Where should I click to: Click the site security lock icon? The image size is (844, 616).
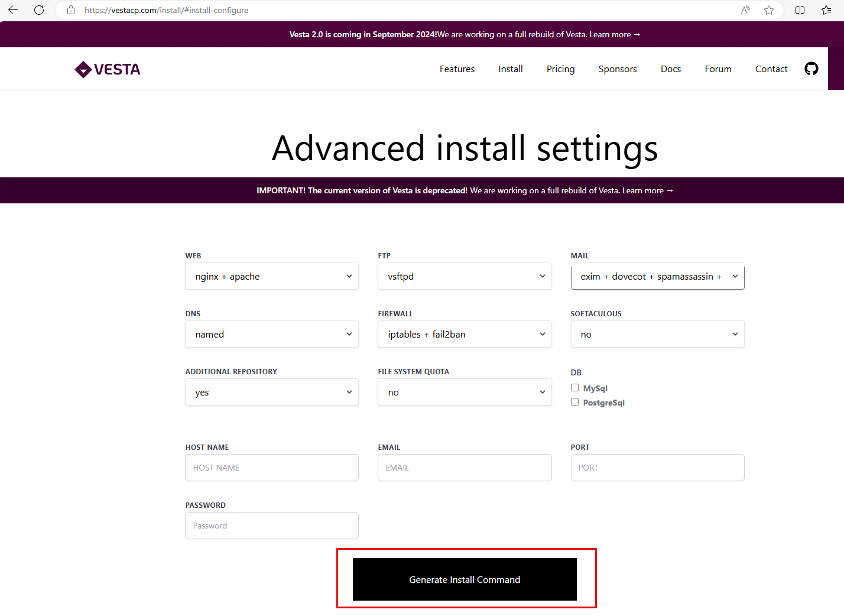click(70, 10)
